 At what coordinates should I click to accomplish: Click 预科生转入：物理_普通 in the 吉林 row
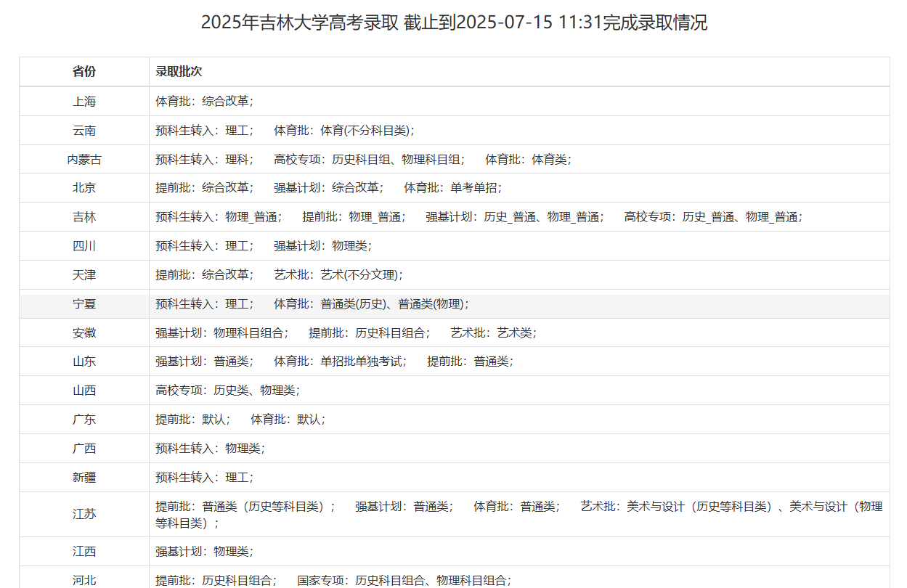coord(219,217)
